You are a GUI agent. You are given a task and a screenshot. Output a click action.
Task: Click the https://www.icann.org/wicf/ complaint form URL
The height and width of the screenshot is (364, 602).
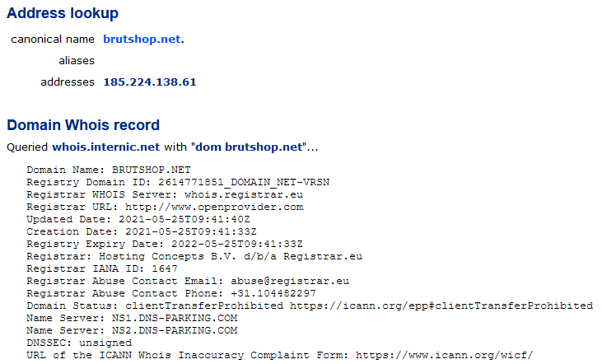click(x=444, y=355)
